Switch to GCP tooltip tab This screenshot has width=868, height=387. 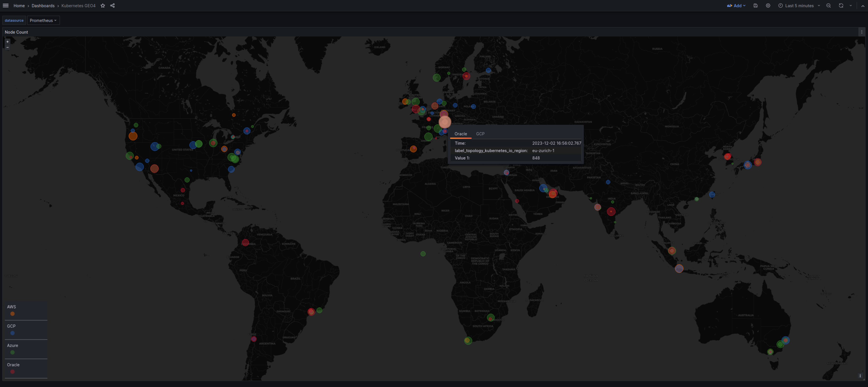tap(480, 134)
